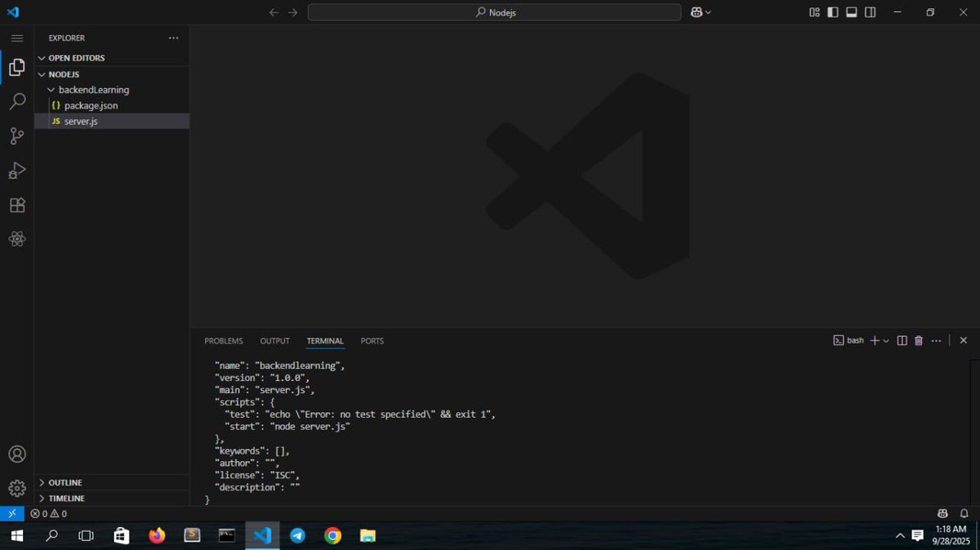Image resolution: width=980 pixels, height=550 pixels.
Task: Open Windows taskbar search
Action: [51, 536]
